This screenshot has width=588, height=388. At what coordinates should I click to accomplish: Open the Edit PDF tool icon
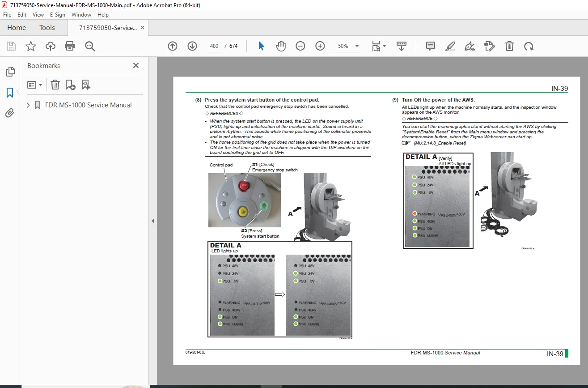(x=490, y=46)
